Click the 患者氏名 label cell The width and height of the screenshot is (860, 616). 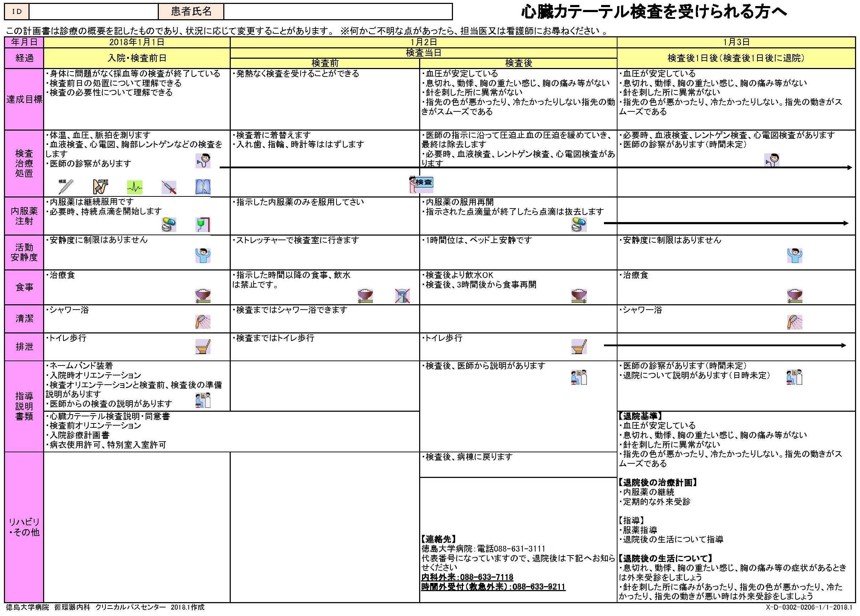[x=191, y=11]
